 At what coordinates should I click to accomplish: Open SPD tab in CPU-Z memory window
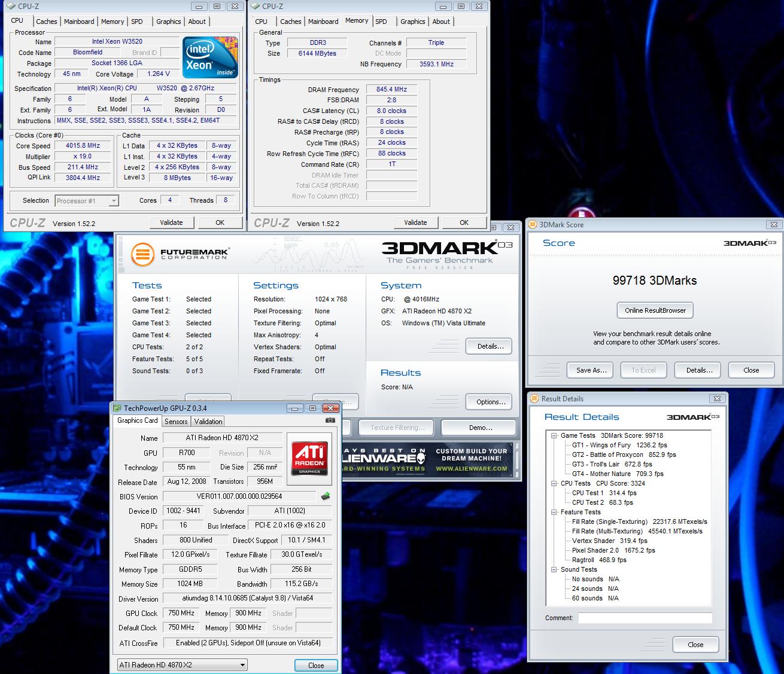point(381,22)
